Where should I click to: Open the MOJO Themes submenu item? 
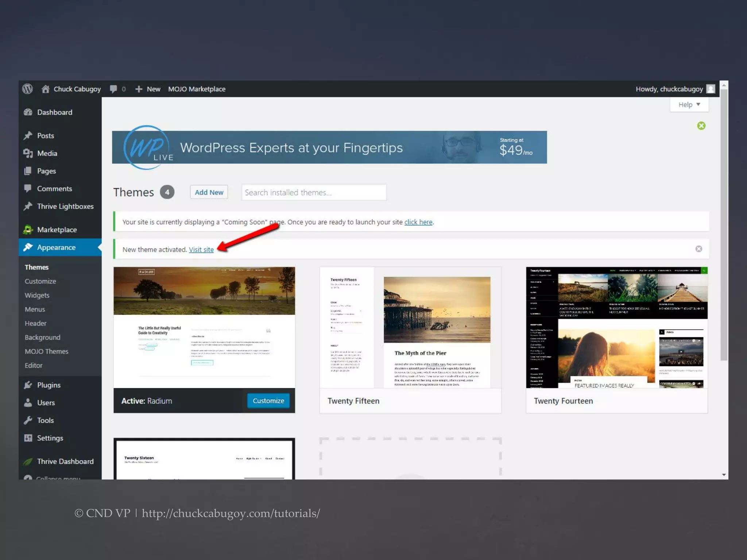click(46, 351)
